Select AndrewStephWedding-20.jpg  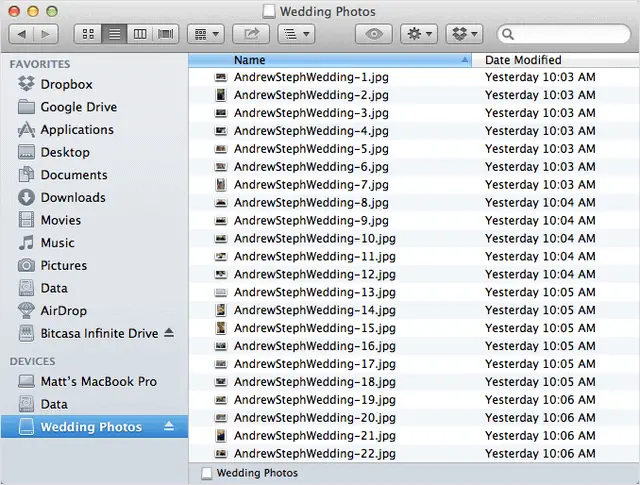414,418
